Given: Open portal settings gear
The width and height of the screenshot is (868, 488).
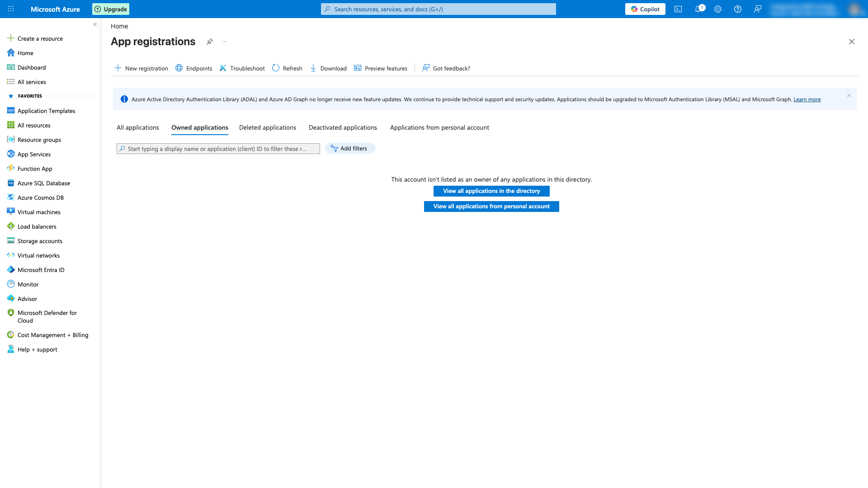Looking at the screenshot, I should (718, 9).
